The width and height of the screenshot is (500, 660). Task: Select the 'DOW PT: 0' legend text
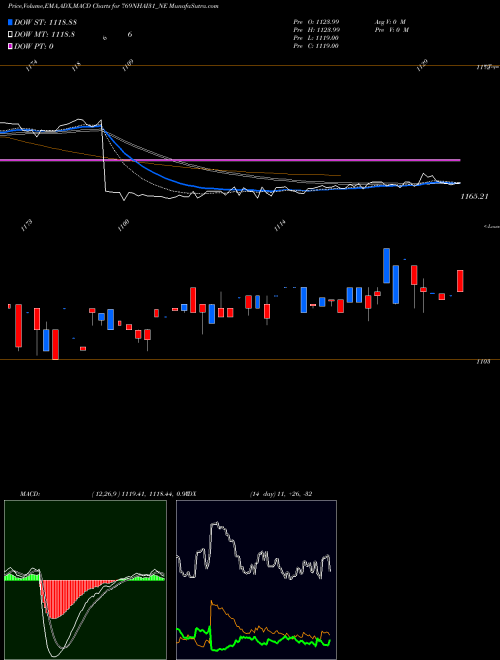point(34,47)
